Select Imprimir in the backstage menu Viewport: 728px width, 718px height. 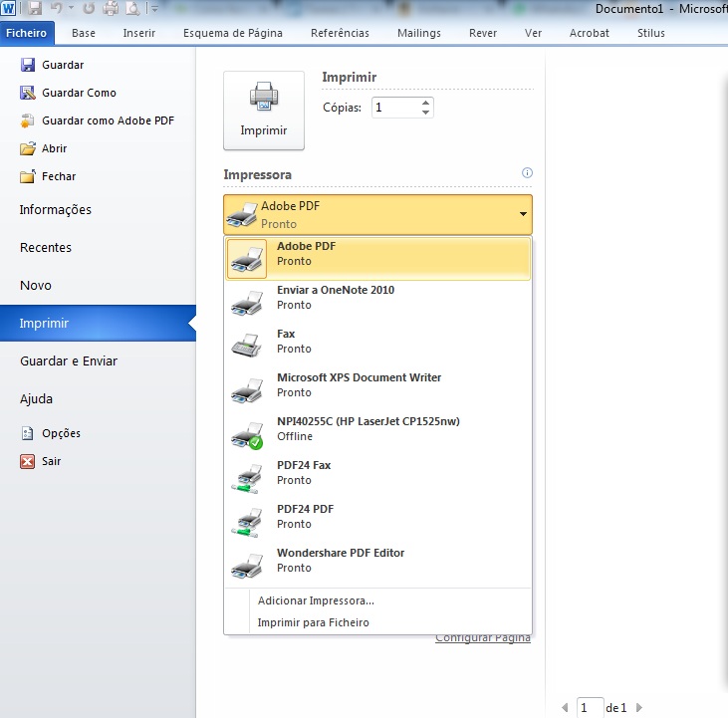click(x=98, y=323)
